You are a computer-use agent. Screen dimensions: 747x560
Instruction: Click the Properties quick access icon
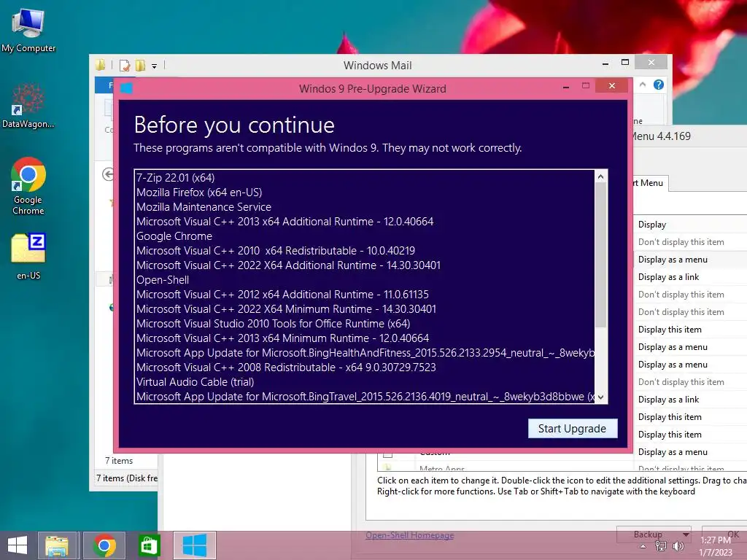pyautogui.click(x=125, y=65)
